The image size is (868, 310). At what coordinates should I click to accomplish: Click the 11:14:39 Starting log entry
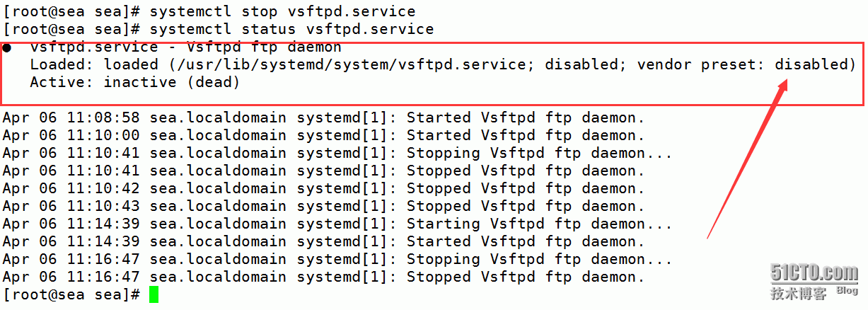click(337, 224)
